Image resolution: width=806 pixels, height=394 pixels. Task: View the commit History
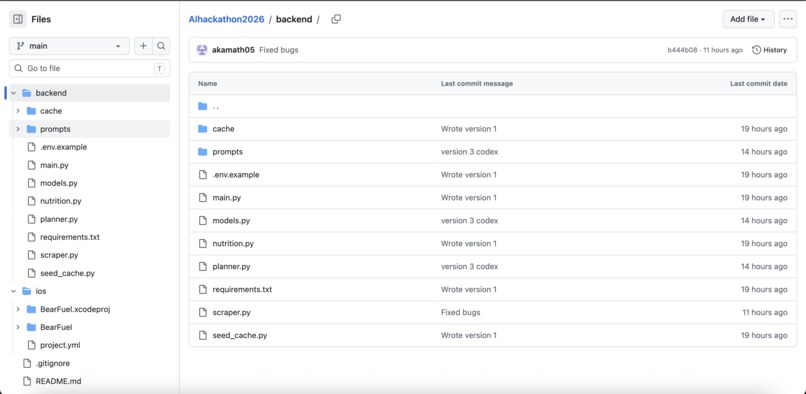point(770,50)
